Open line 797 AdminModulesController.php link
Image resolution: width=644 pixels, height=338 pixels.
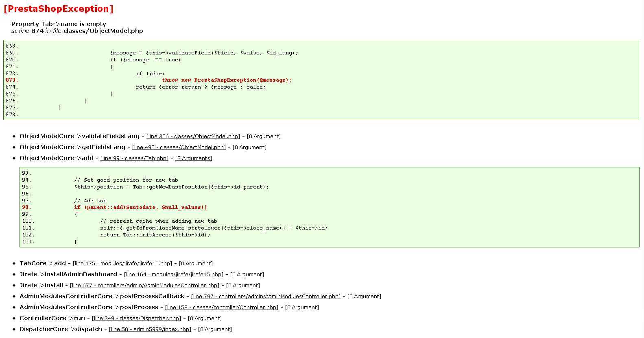(266, 297)
